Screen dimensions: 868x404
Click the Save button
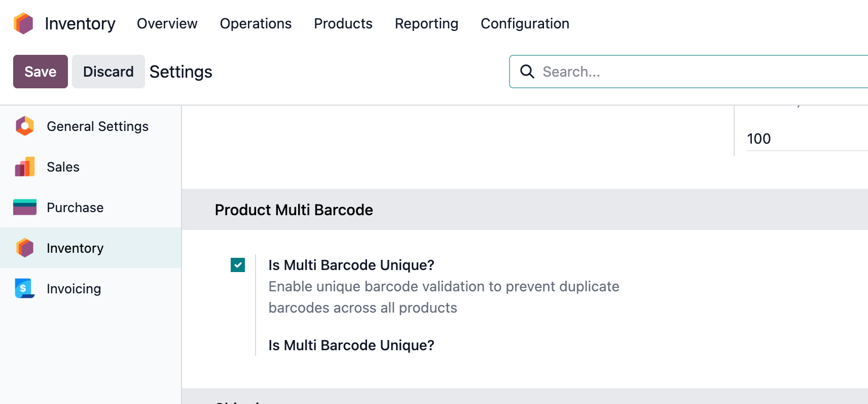[x=40, y=72]
